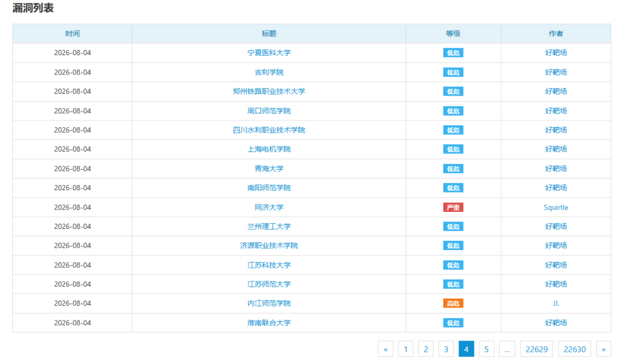This screenshot has height=364, width=634.
Task: Jump to page 2
Action: click(x=426, y=349)
